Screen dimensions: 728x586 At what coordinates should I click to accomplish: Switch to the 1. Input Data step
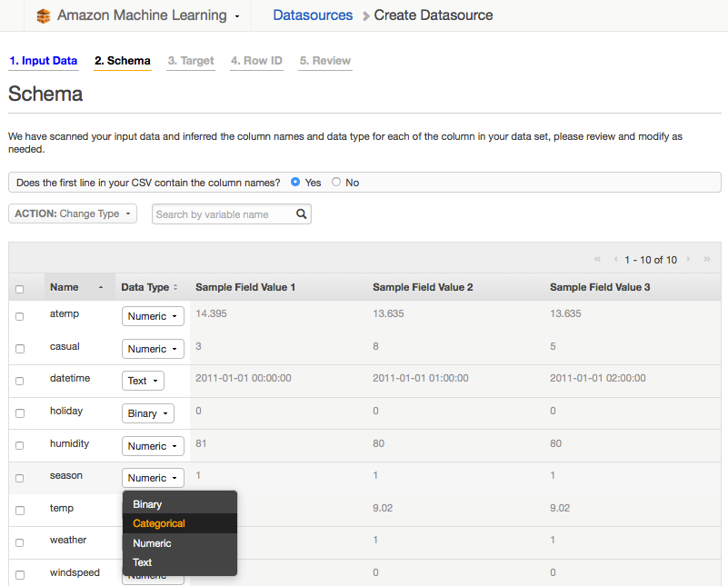tap(43, 61)
